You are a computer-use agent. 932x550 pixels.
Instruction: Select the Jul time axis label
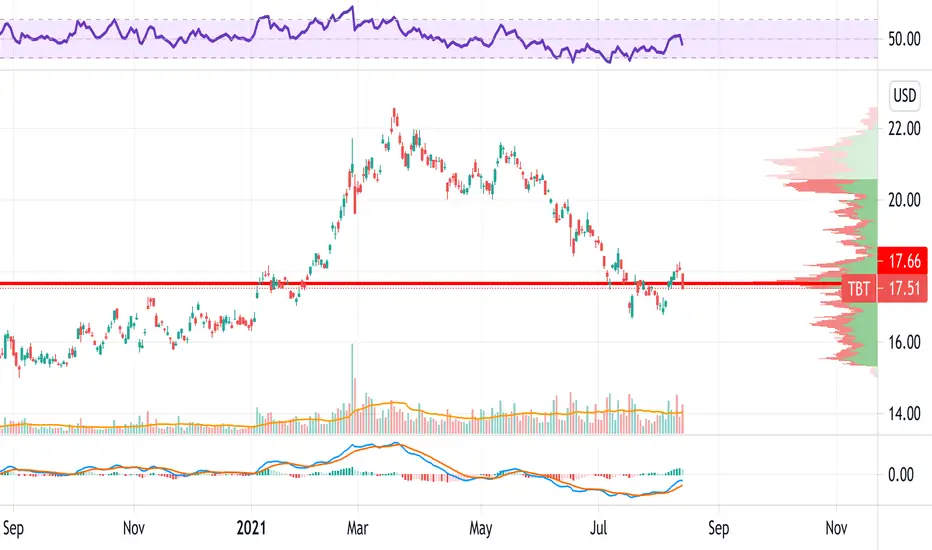[x=598, y=527]
